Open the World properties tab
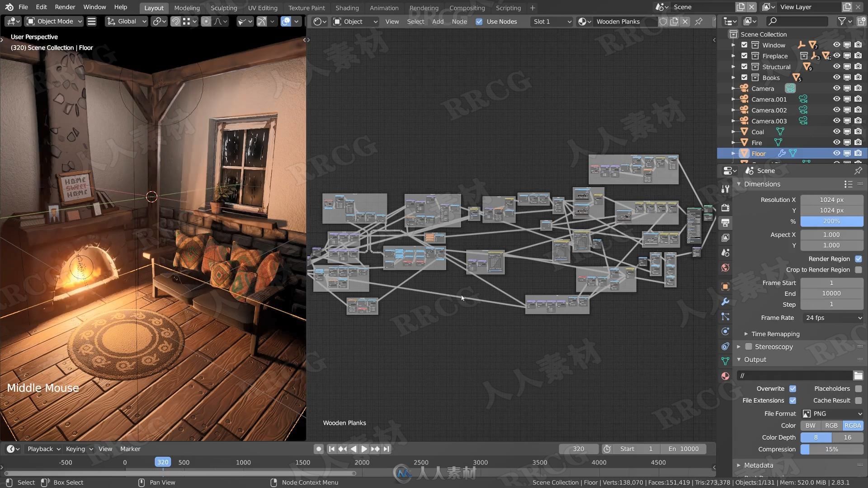This screenshot has width=868, height=488. coord(725,268)
